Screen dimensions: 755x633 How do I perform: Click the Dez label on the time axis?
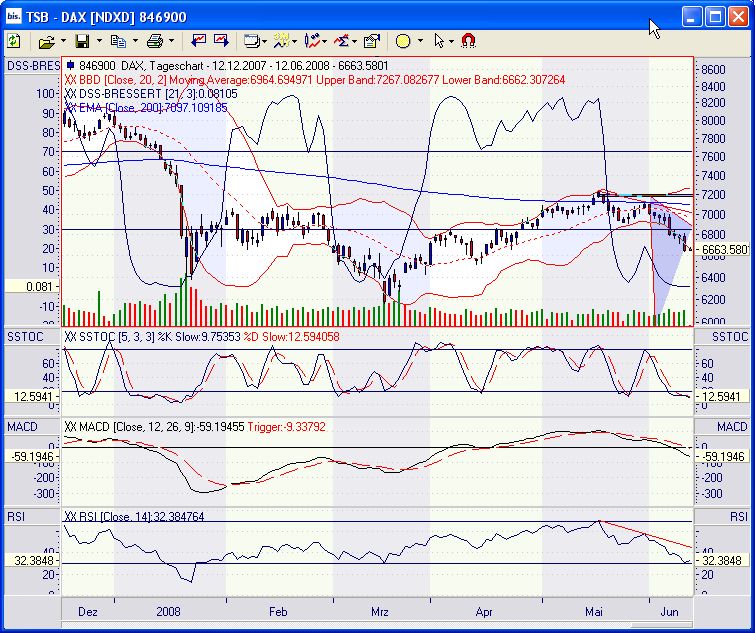(88, 612)
